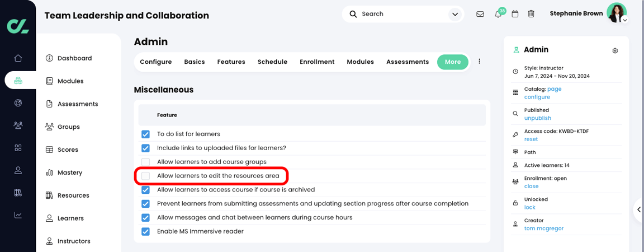This screenshot has width=644, height=252.
Task: Collapse the right panel arrow
Action: pos(639,209)
